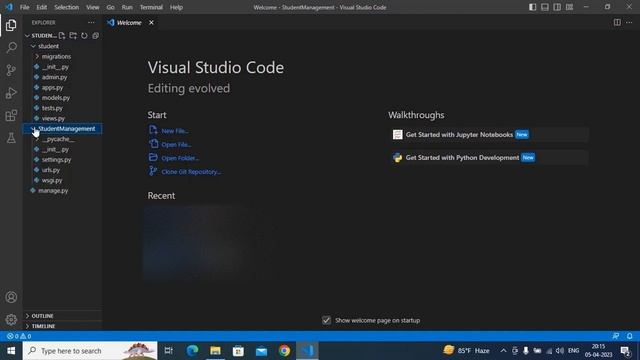Open views.py file
This screenshot has height=360, width=640.
click(x=53, y=118)
